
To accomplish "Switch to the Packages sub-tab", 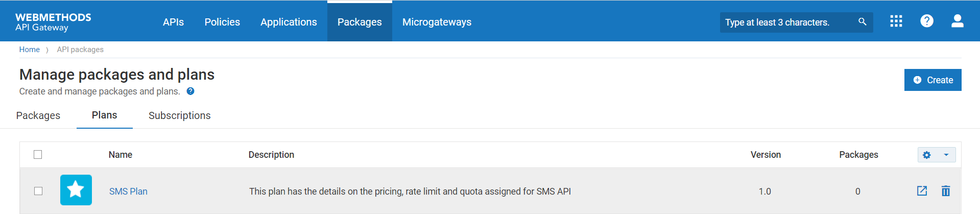I will pos(38,115).
